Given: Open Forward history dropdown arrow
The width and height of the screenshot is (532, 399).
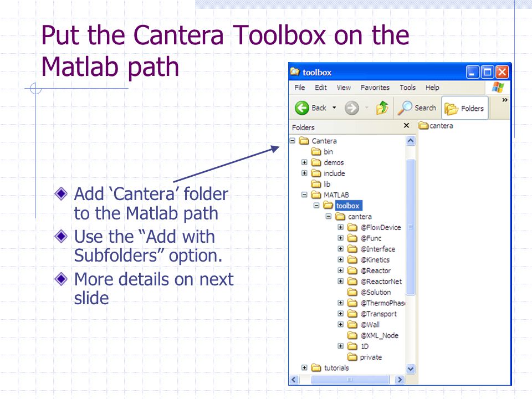Looking at the screenshot, I should tap(366, 108).
